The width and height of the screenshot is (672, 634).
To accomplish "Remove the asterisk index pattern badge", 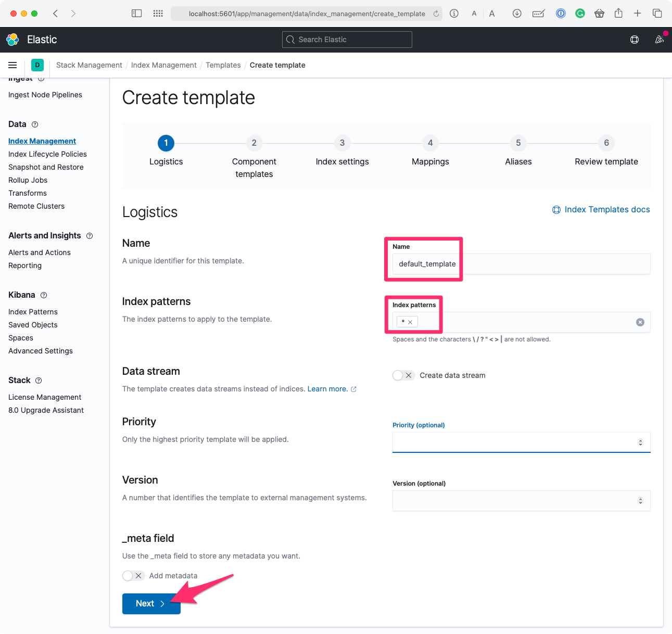I will click(x=410, y=322).
